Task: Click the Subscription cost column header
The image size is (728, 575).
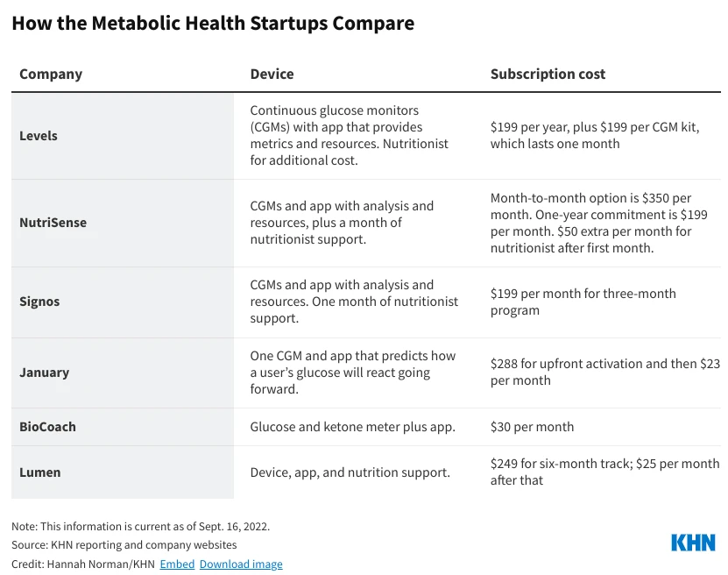Action: point(548,74)
